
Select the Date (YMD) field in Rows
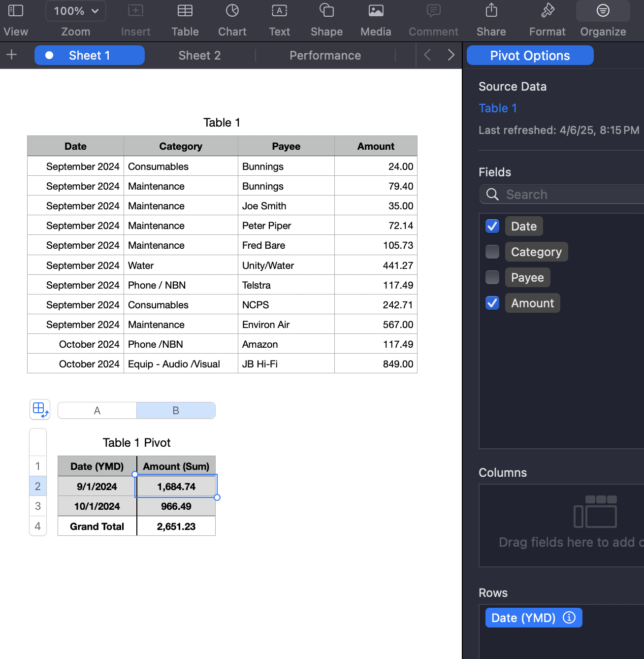point(534,618)
